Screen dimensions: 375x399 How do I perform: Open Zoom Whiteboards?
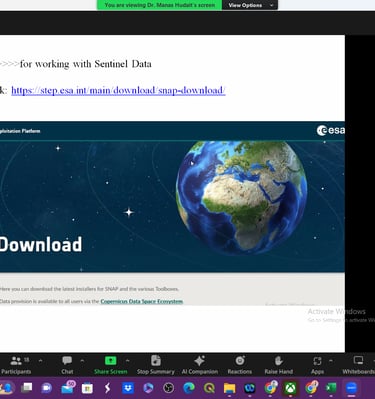click(x=359, y=365)
